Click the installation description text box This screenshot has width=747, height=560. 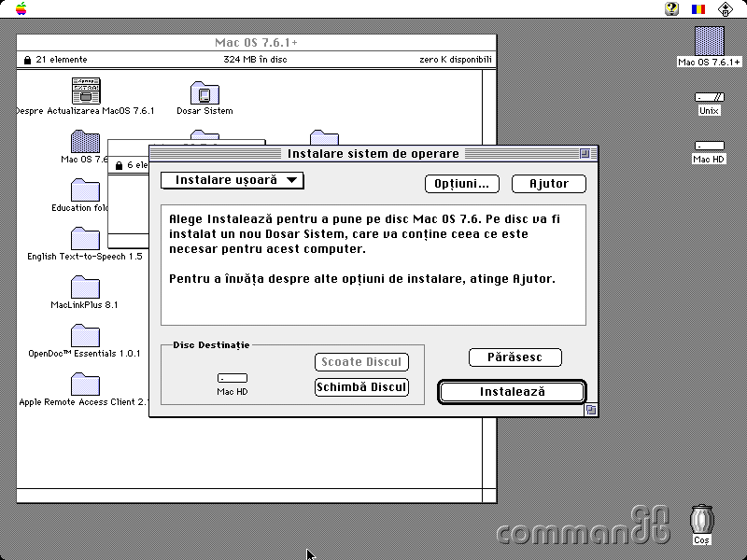[373, 265]
